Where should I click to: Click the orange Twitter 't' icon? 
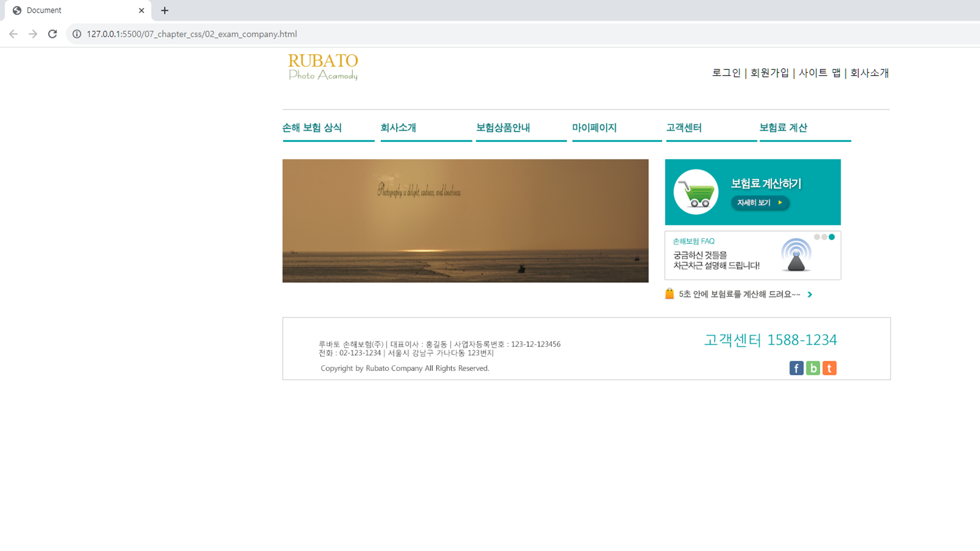pyautogui.click(x=829, y=368)
